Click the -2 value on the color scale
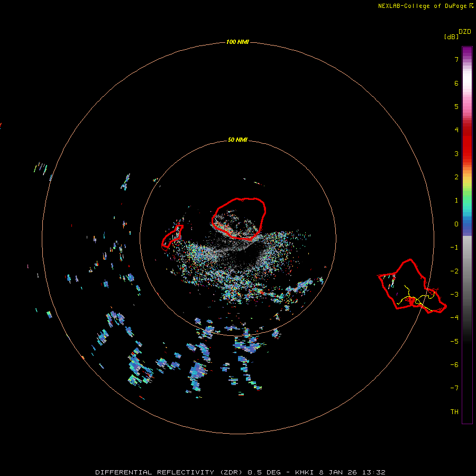The height and width of the screenshot is (476, 476). pyautogui.click(x=454, y=271)
